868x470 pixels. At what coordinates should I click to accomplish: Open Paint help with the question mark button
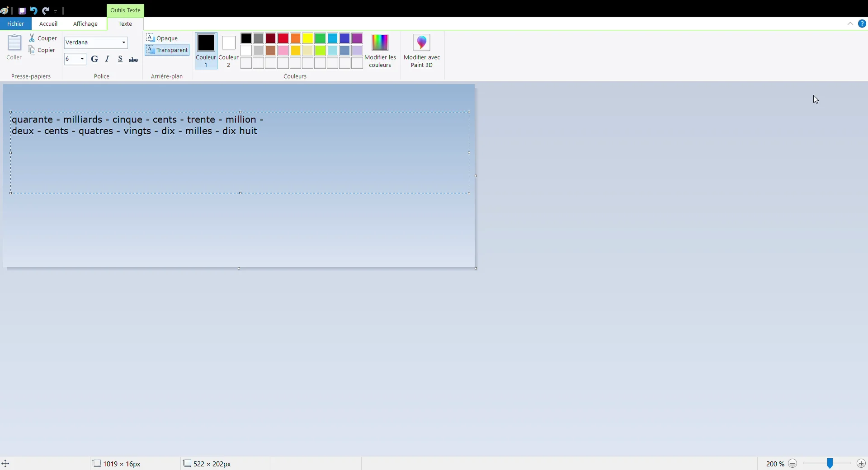coord(862,23)
